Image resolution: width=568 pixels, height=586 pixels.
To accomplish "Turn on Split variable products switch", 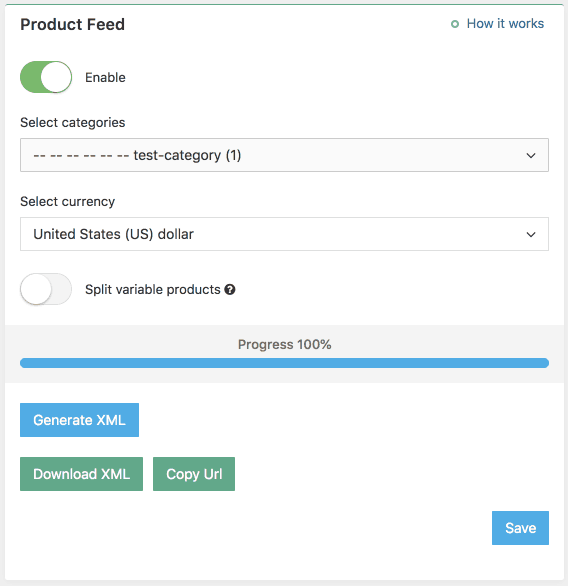I will (x=46, y=289).
